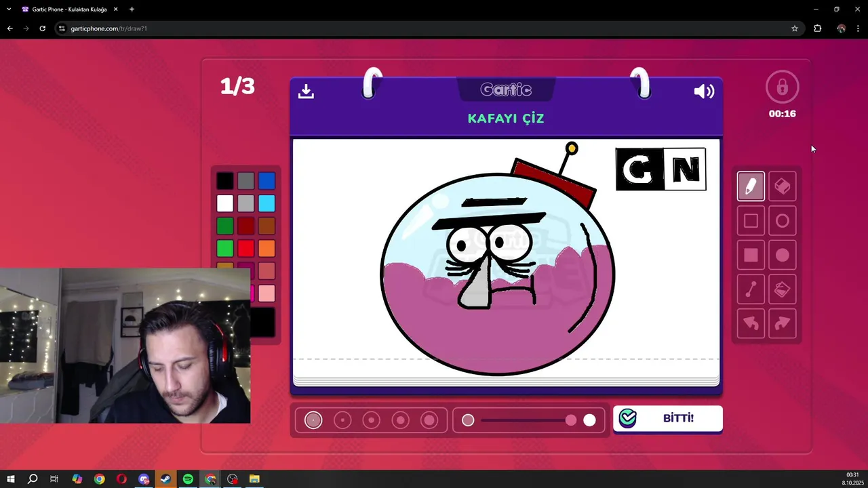Choose the filled rectangle shape tool
This screenshot has height=488, width=868.
point(751,255)
